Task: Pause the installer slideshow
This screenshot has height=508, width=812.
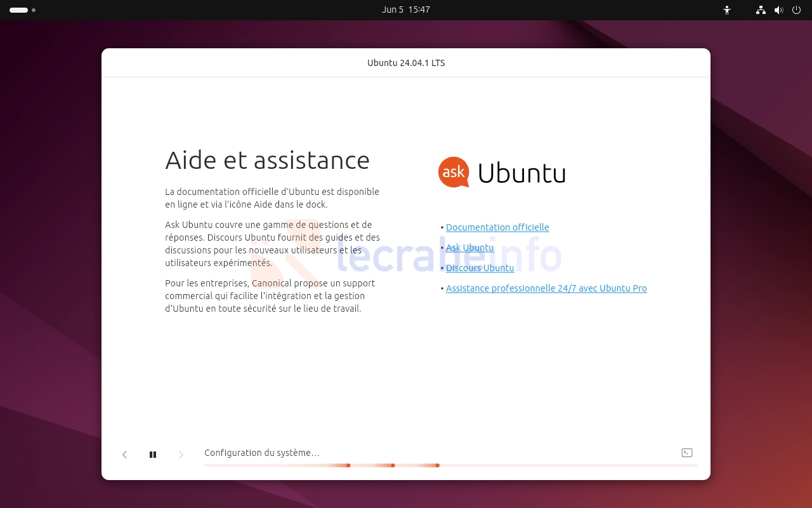Action: (153, 455)
